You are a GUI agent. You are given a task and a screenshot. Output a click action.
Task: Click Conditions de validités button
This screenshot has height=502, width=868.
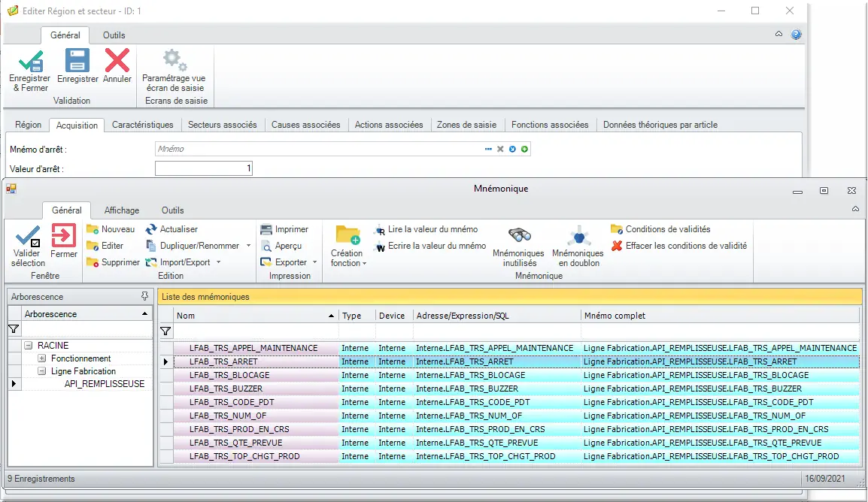660,229
